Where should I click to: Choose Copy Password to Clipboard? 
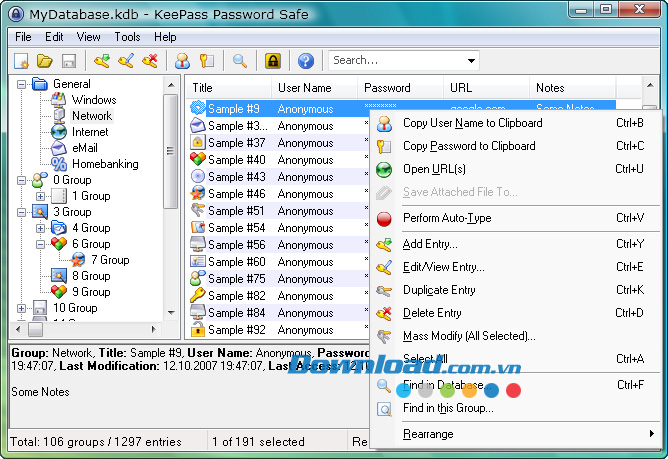click(515, 146)
